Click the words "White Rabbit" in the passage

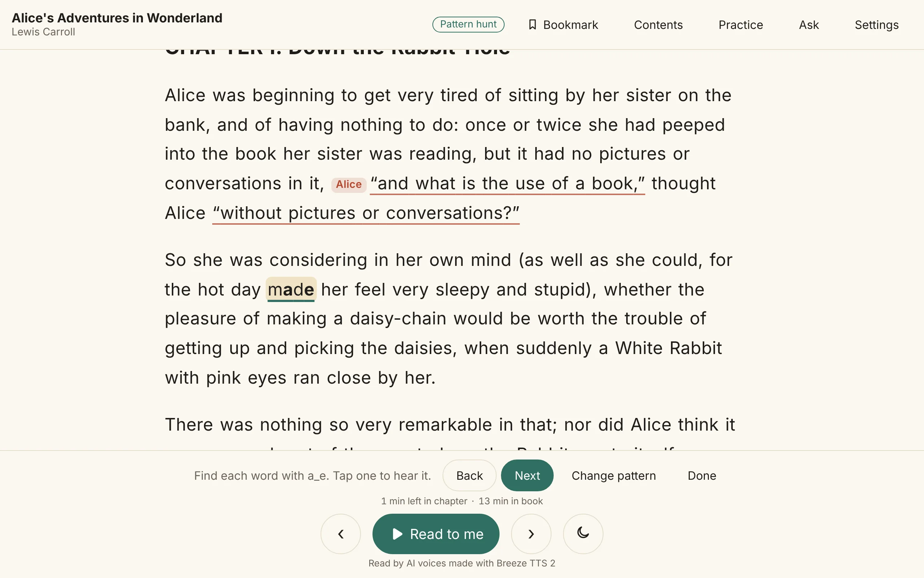coord(668,348)
